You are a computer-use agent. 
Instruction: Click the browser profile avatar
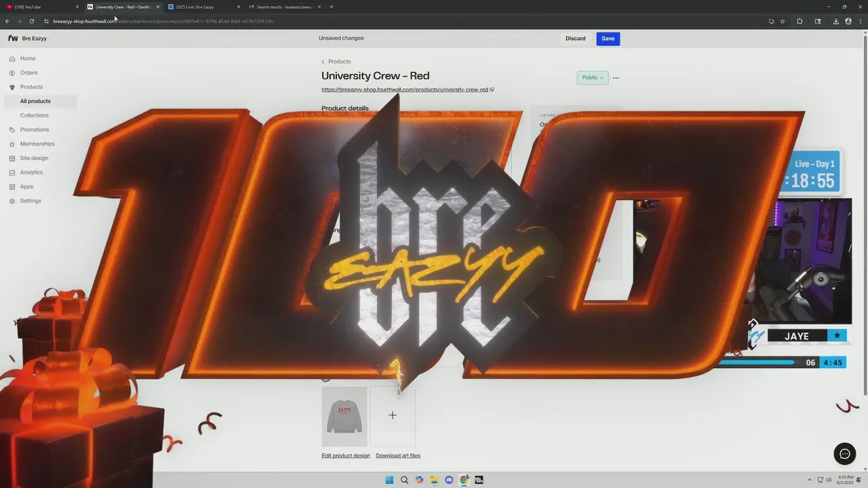click(x=848, y=21)
